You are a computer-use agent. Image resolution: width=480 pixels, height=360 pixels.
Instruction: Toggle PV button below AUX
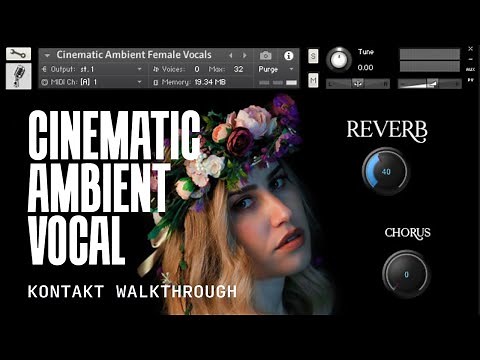470,80
